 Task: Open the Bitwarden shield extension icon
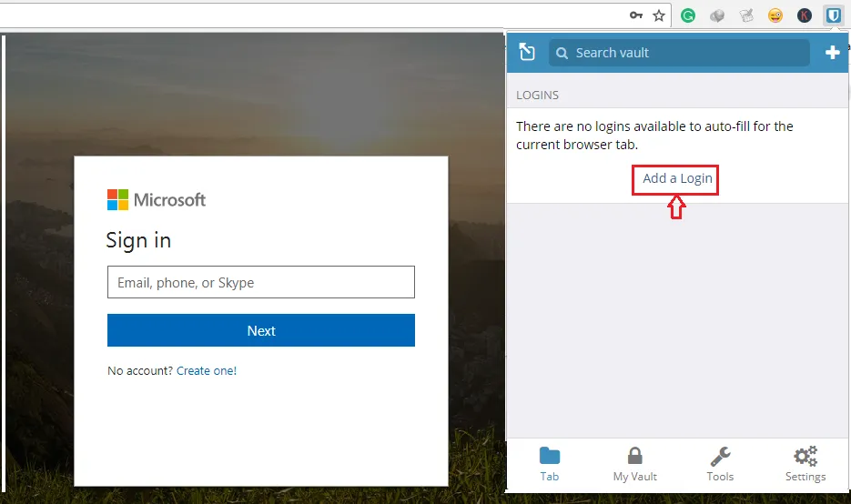[834, 15]
